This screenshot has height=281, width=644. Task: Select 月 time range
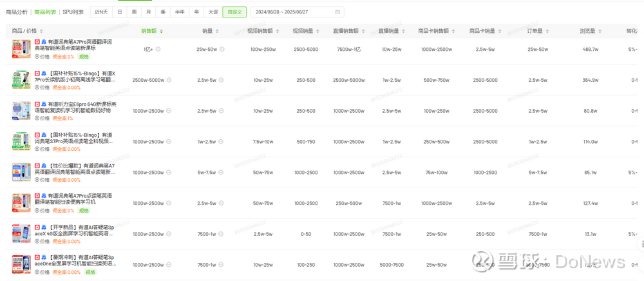[x=148, y=12]
